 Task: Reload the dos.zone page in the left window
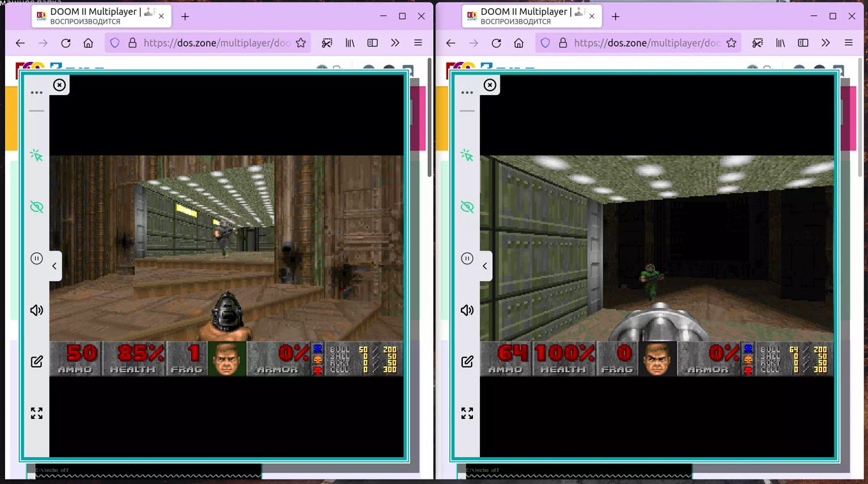click(66, 43)
